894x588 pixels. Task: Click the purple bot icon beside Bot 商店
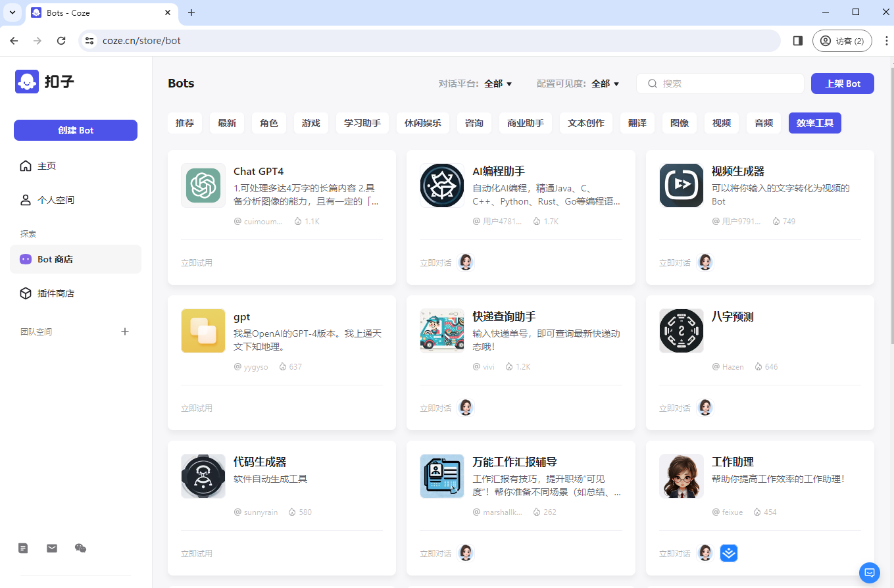pyautogui.click(x=26, y=259)
